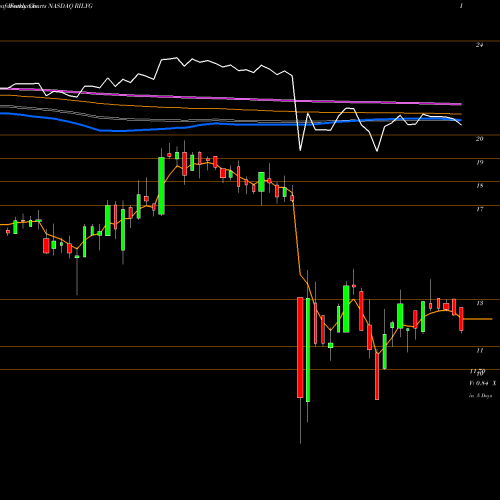Click the 0.84 volume value text
Image resolution: width=500 pixels, height=500 pixels.
pyautogui.click(x=482, y=383)
